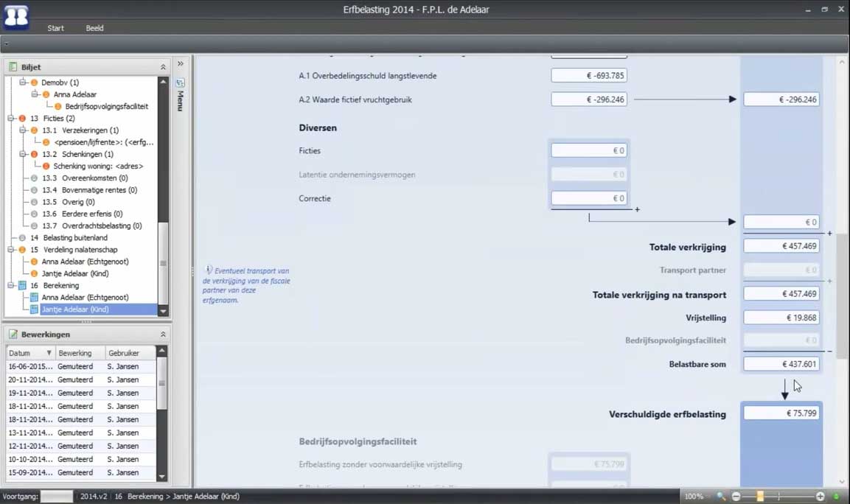Open the Beeld menu tab
This screenshot has width=850, height=504.
click(94, 28)
